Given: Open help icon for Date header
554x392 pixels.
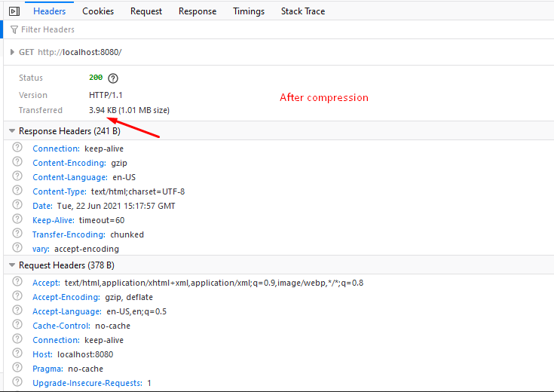Looking at the screenshot, I should pos(17,204).
